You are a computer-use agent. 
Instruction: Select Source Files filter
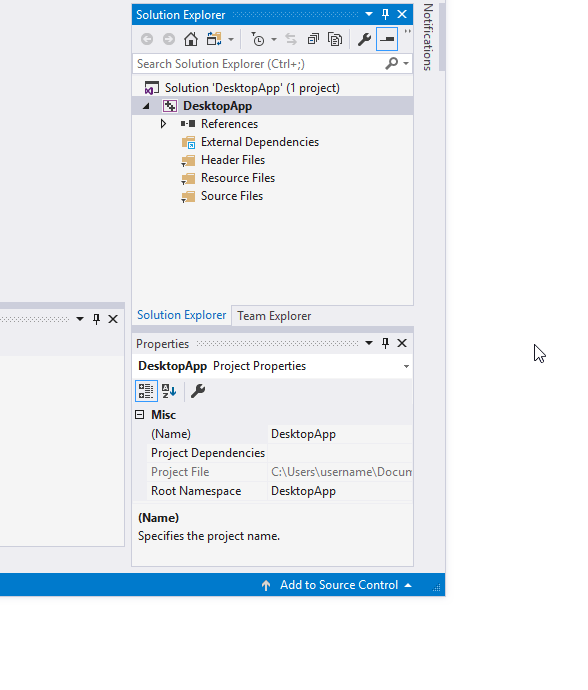pyautogui.click(x=232, y=196)
